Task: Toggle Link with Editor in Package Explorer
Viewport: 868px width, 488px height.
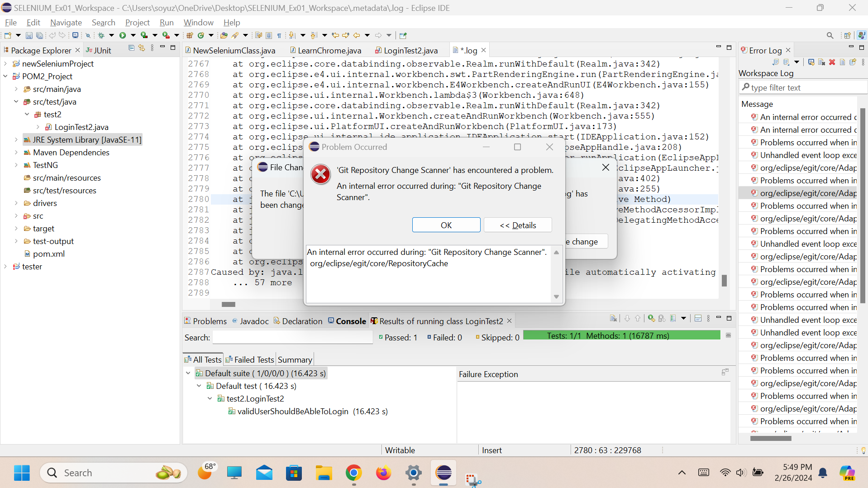Action: [142, 48]
